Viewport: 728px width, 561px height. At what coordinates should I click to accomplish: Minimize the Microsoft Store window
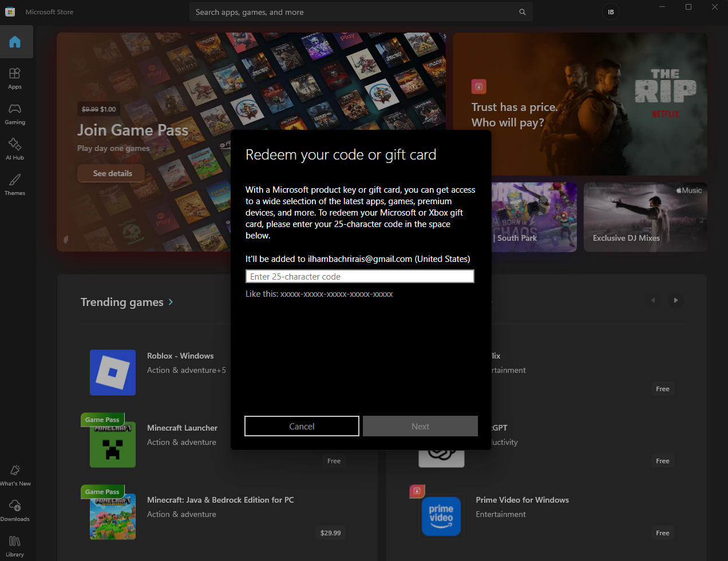[x=662, y=7]
